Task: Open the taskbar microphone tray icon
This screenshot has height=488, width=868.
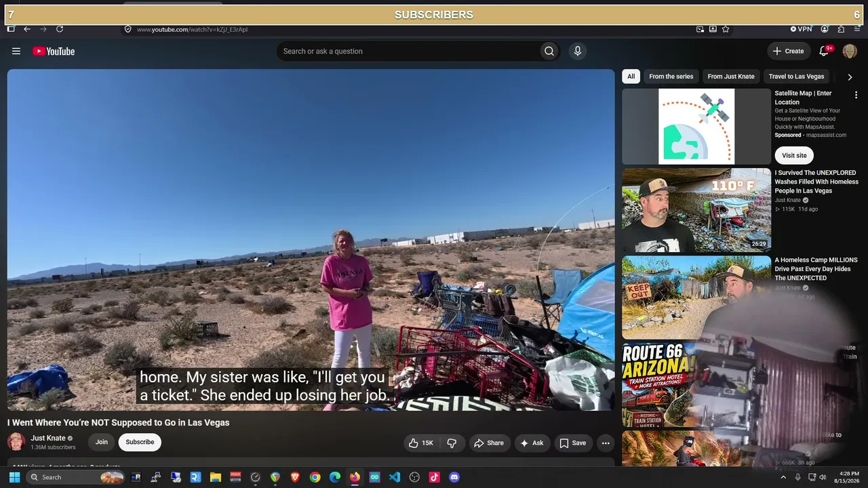Action: click(x=799, y=477)
